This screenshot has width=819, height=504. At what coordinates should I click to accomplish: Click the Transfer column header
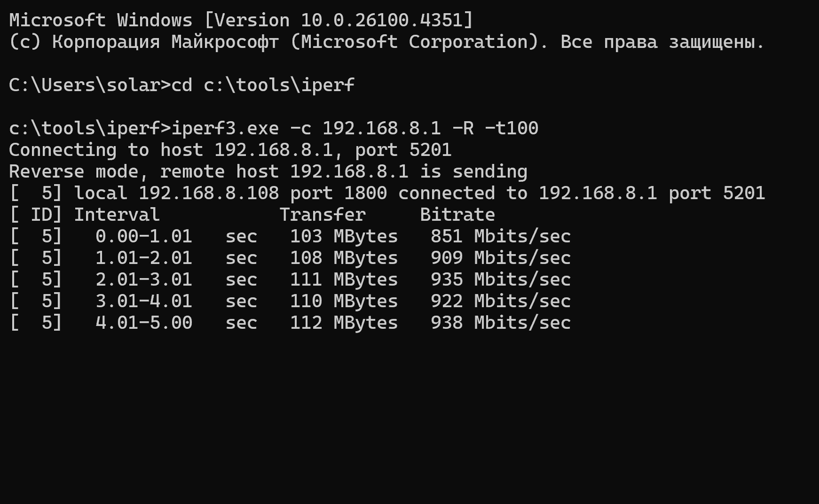(323, 215)
